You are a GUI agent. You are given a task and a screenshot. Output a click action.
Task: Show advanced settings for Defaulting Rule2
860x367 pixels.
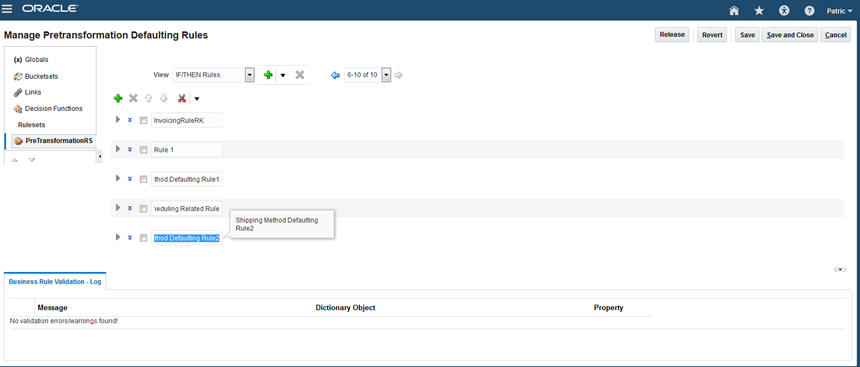(130, 238)
